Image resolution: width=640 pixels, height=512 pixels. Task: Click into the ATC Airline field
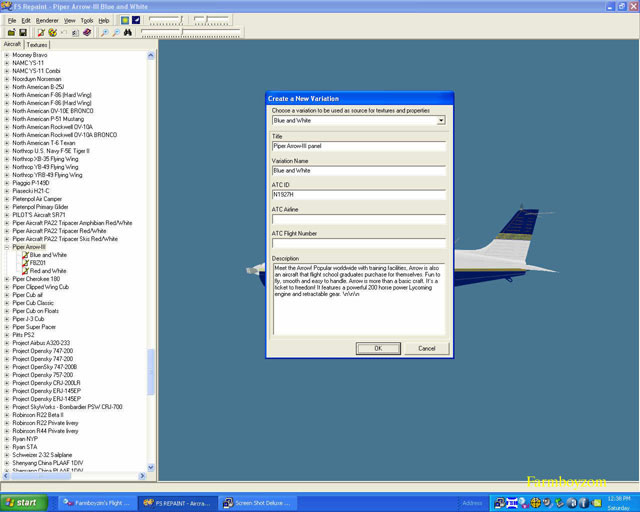click(x=359, y=219)
